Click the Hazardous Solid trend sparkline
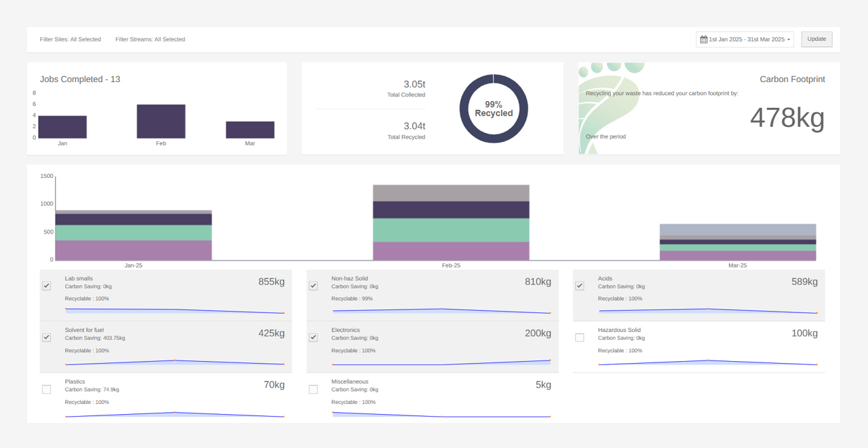Viewport: 868px width, 448px height. (707, 362)
